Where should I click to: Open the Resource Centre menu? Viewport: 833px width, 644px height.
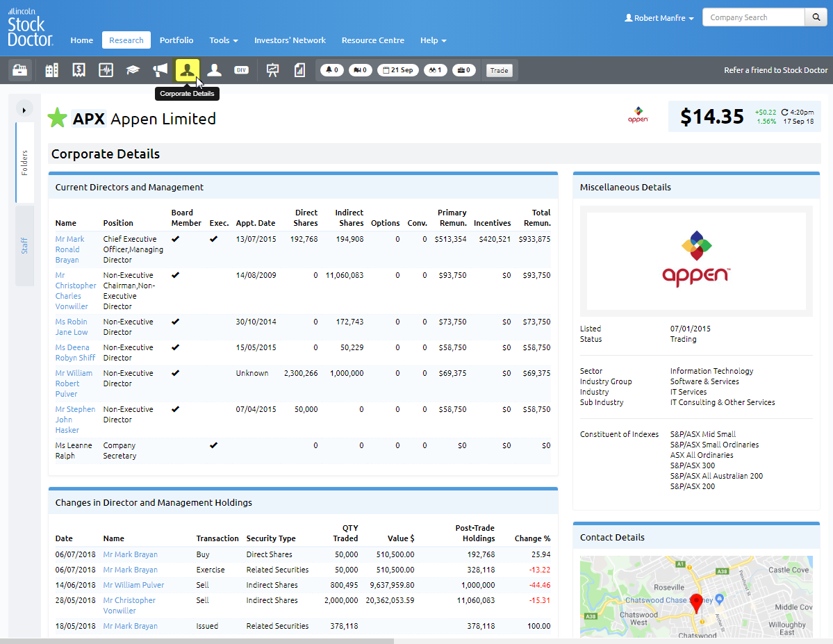click(373, 40)
